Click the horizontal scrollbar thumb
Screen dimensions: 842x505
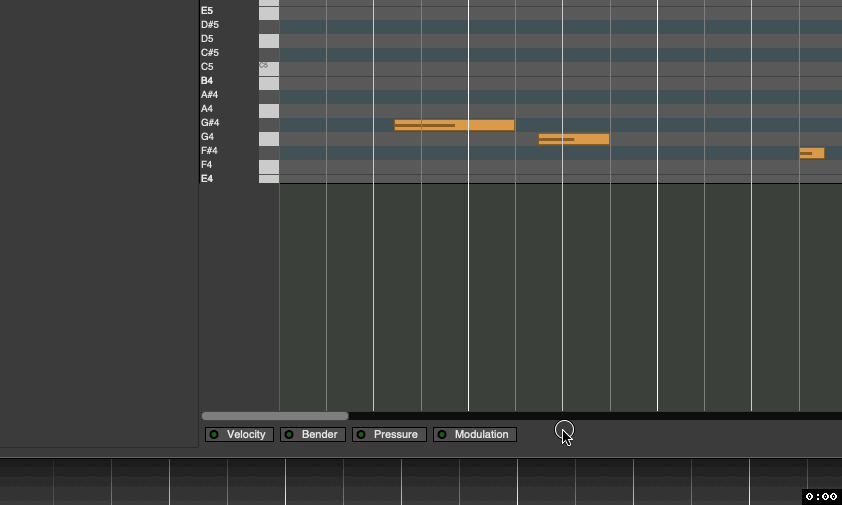(x=275, y=416)
